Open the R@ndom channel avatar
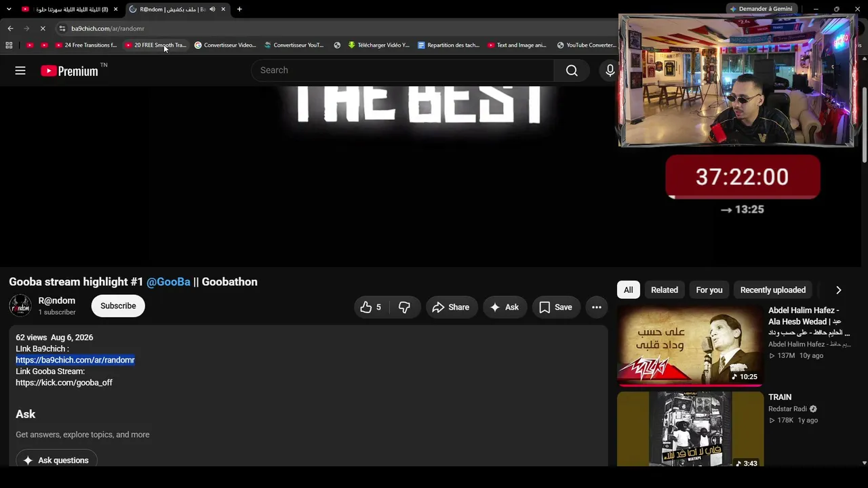The image size is (868, 488). pyautogui.click(x=20, y=306)
